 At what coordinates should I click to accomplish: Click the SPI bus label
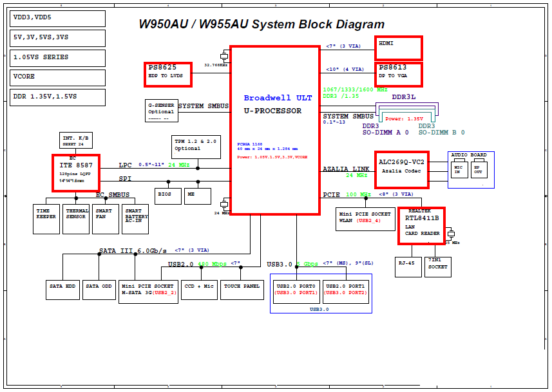click(x=125, y=178)
